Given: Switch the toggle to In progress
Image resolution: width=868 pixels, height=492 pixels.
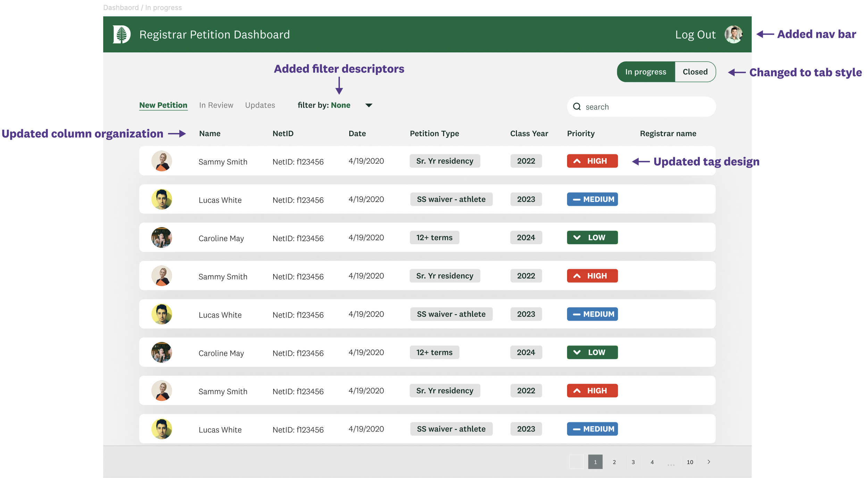Looking at the screenshot, I should tap(645, 72).
